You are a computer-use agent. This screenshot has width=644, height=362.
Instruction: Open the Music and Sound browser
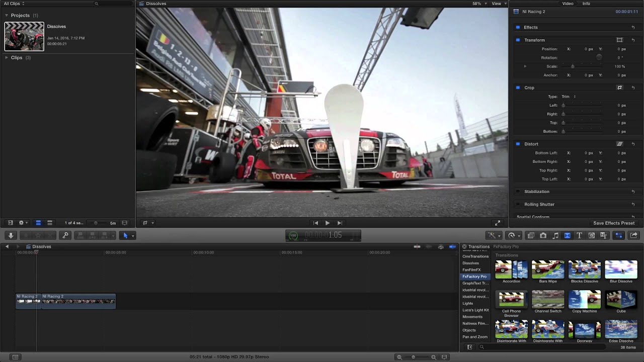pyautogui.click(x=555, y=235)
